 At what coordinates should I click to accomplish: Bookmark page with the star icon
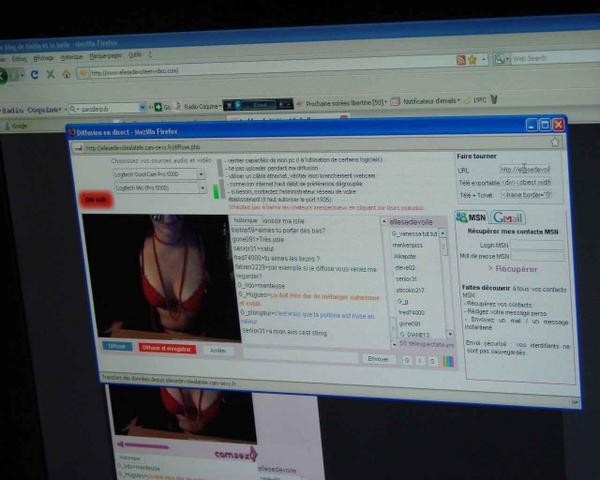(x=472, y=60)
